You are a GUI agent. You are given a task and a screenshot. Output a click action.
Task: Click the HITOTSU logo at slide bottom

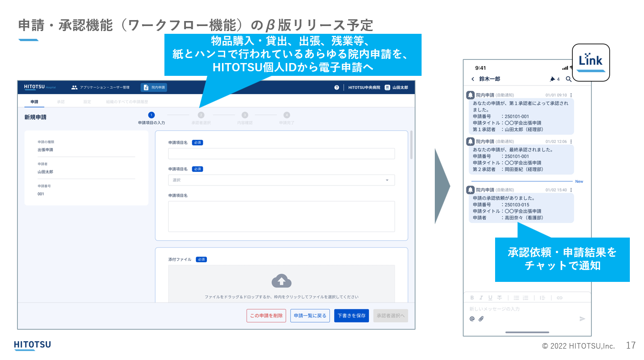[32, 345]
